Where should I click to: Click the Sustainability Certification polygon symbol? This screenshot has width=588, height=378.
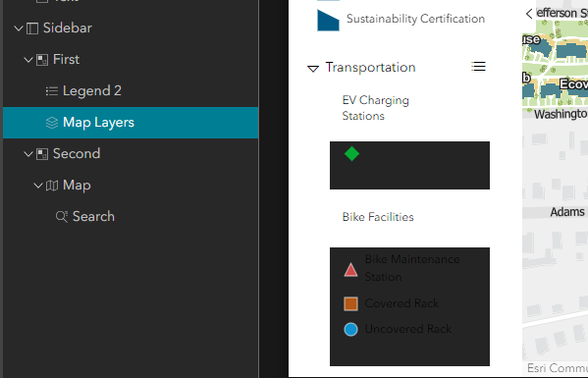(x=328, y=21)
